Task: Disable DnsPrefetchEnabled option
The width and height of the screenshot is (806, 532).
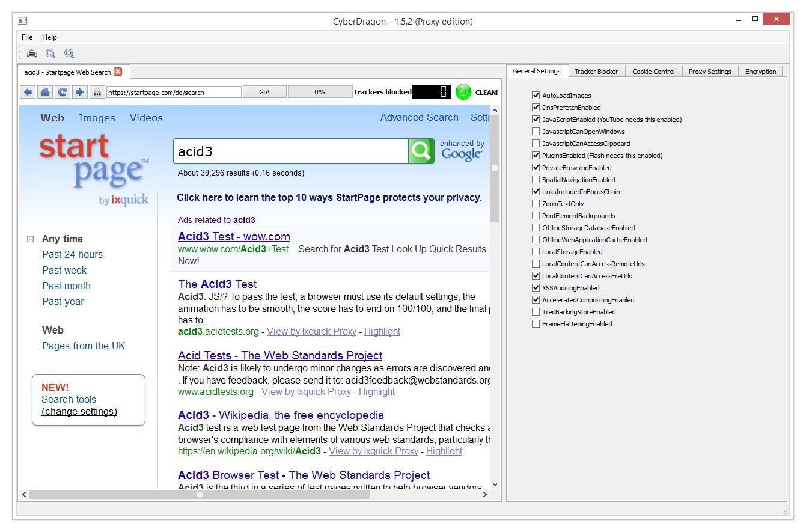Action: (x=536, y=108)
